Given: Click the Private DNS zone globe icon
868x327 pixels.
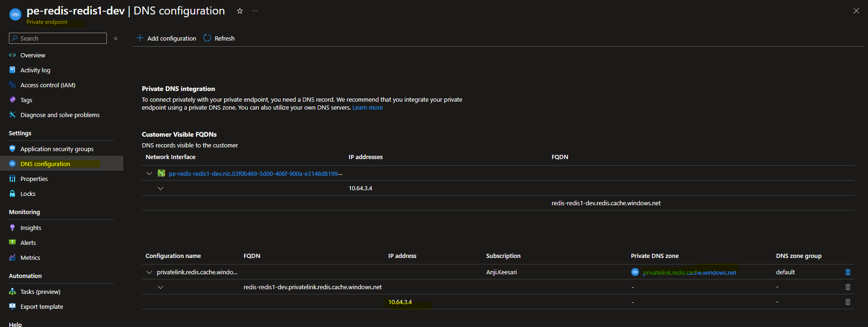Looking at the screenshot, I should (x=635, y=272).
